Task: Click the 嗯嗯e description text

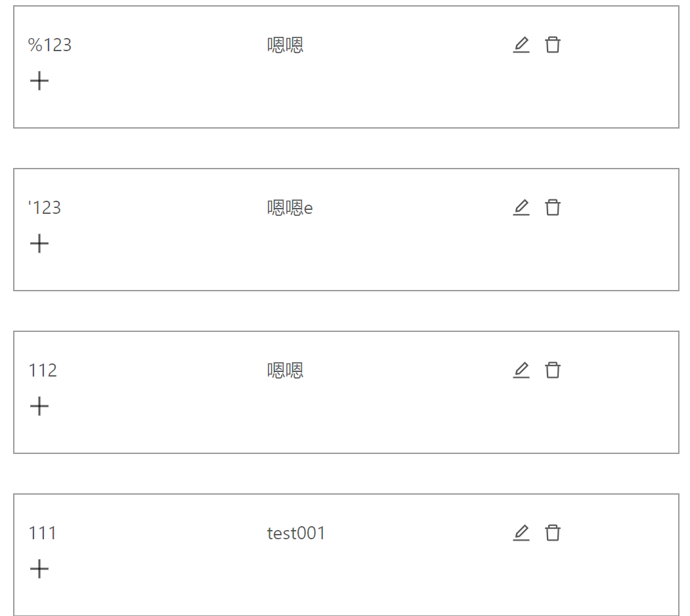Action: pos(290,207)
